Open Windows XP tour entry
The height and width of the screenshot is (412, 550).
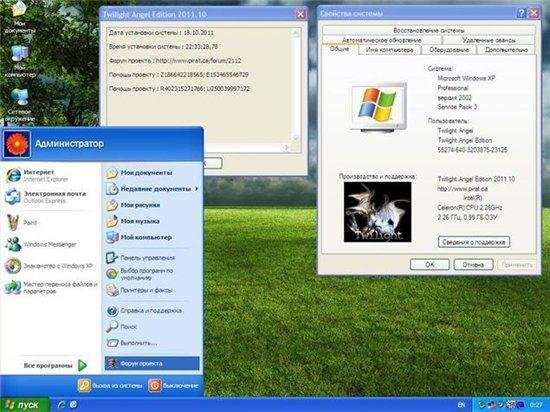click(x=49, y=266)
